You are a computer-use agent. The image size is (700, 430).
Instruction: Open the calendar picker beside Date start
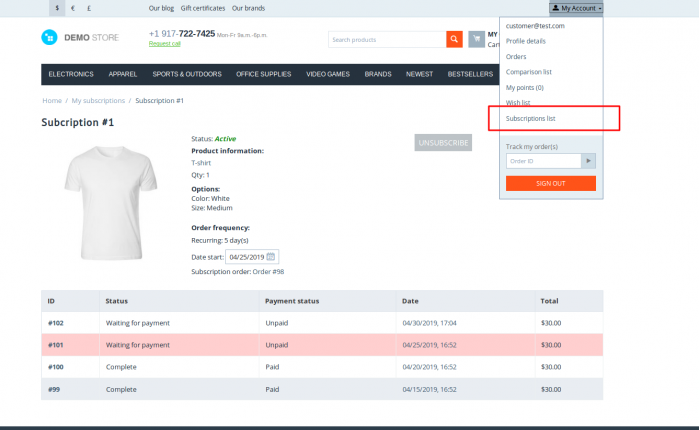click(x=271, y=257)
